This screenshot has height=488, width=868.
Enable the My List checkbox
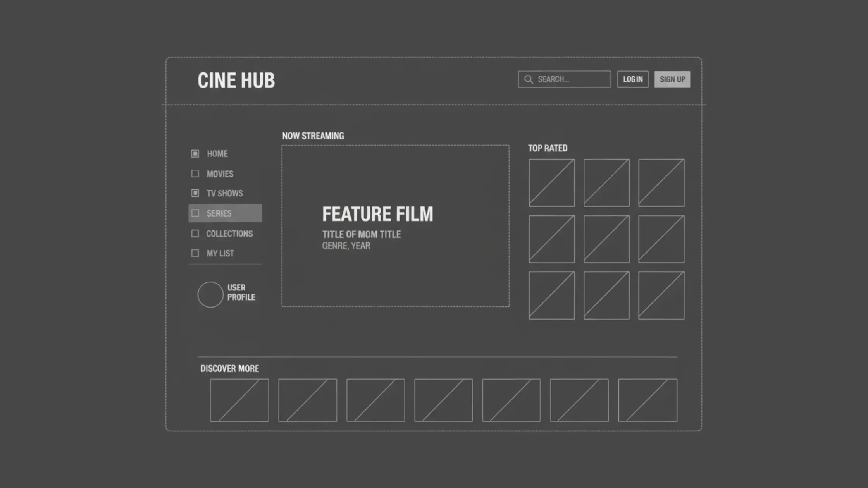[x=195, y=253]
